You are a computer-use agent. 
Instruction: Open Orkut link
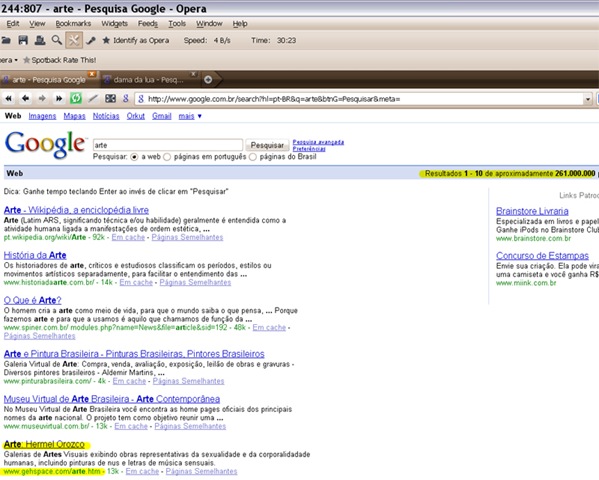click(136, 116)
